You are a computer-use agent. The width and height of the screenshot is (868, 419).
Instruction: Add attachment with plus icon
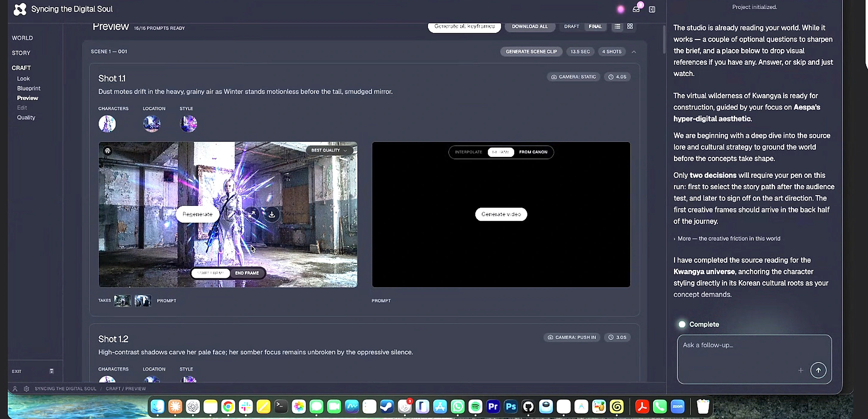(801, 370)
